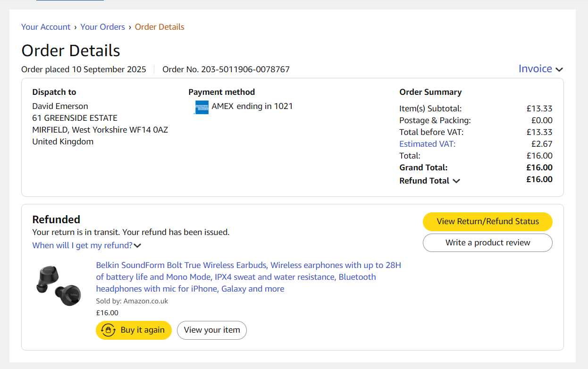Expand the Invoice dropdown
The image size is (588, 369).
pyautogui.click(x=541, y=69)
